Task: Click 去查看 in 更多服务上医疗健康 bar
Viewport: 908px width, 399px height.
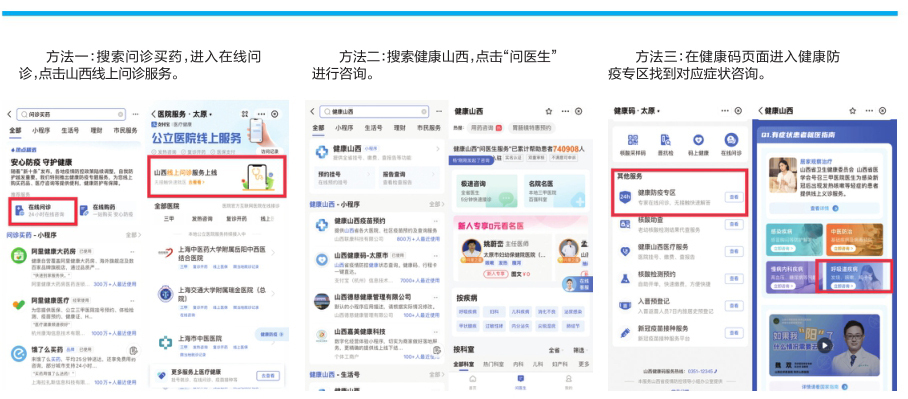Action: [268, 375]
